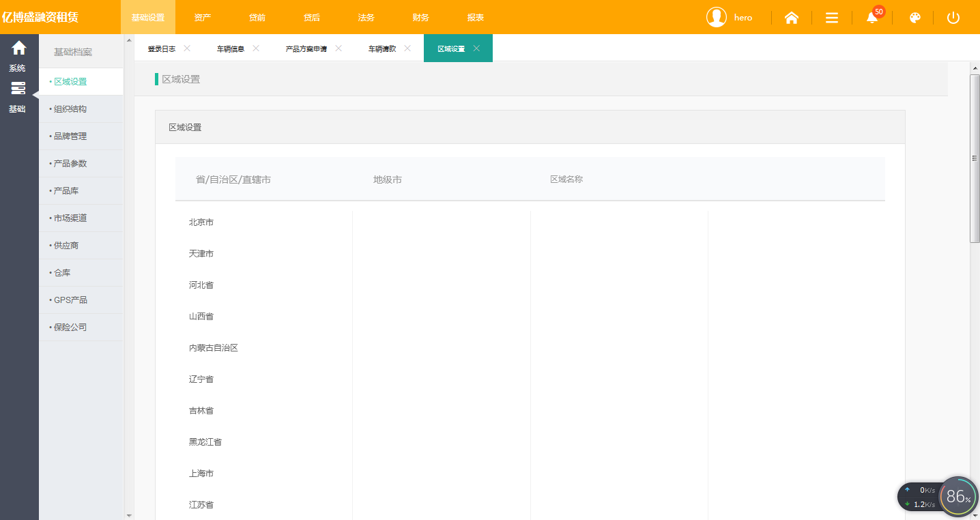This screenshot has height=520, width=980.
Task: Open the hamburger menu icon
Action: pos(832,18)
